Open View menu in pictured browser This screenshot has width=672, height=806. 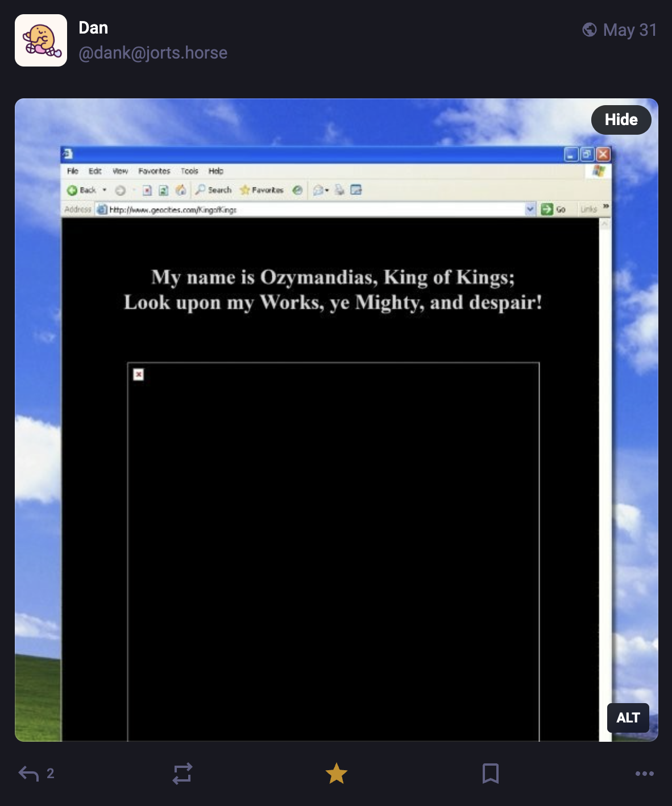120,171
